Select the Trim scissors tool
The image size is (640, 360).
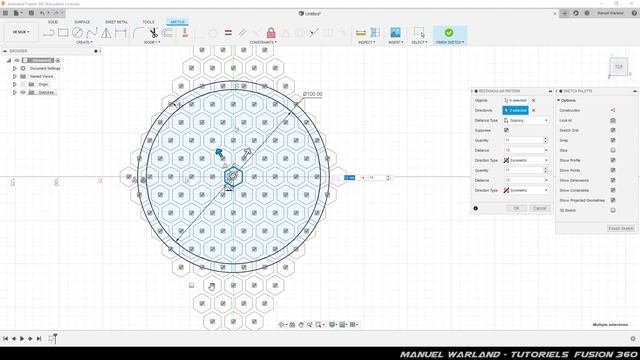coord(153,33)
